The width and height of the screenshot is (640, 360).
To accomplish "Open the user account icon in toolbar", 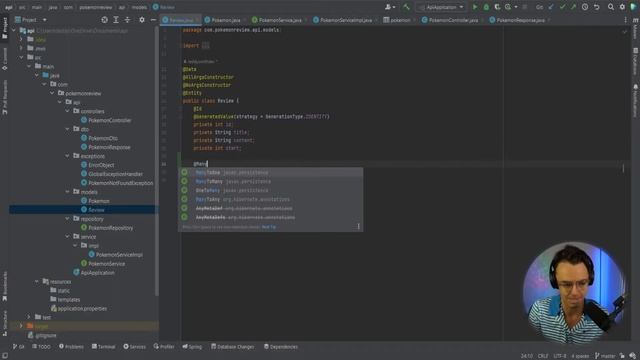I will click(390, 7).
